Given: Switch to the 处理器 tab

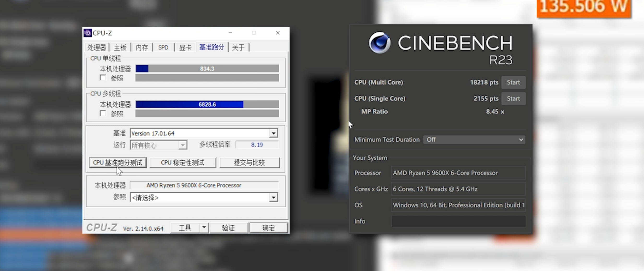Looking at the screenshot, I should [x=97, y=47].
